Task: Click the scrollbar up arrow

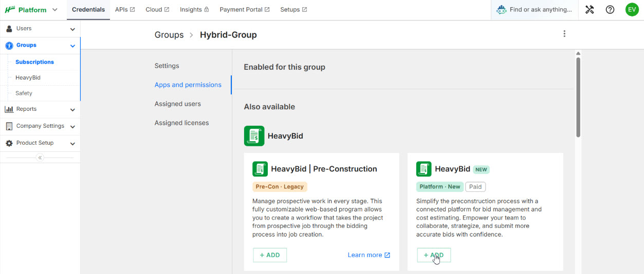Action: point(578,53)
